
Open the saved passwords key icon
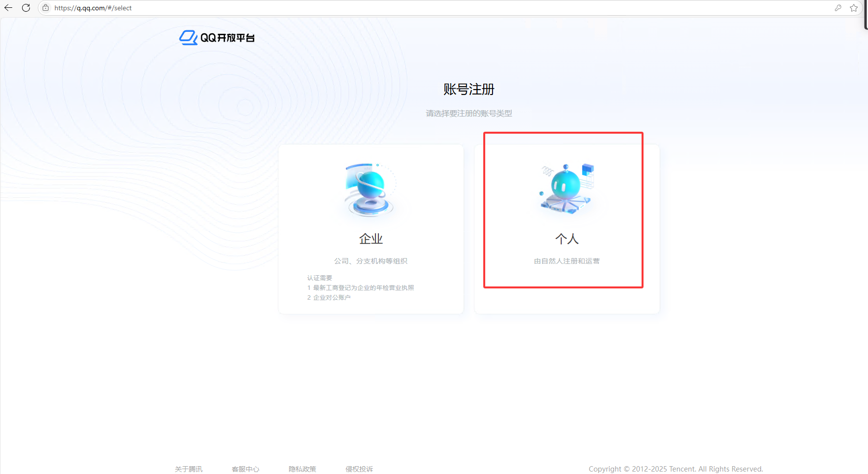(x=838, y=8)
